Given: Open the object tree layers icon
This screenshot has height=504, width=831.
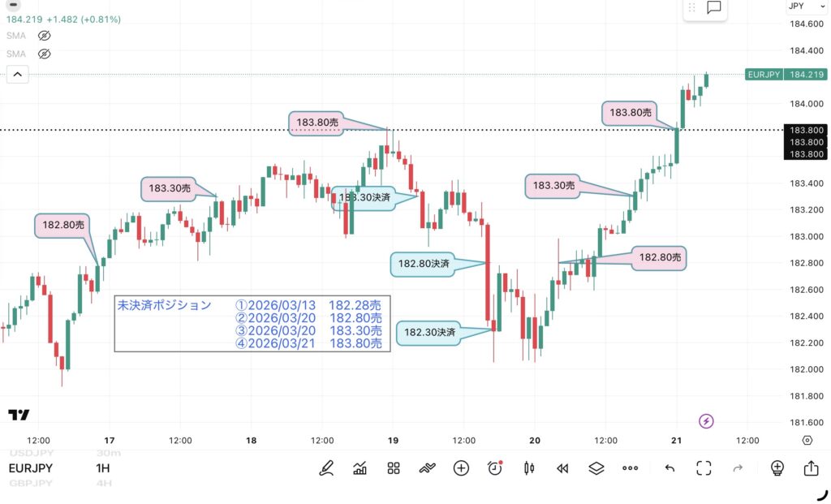Looking at the screenshot, I should point(596,467).
